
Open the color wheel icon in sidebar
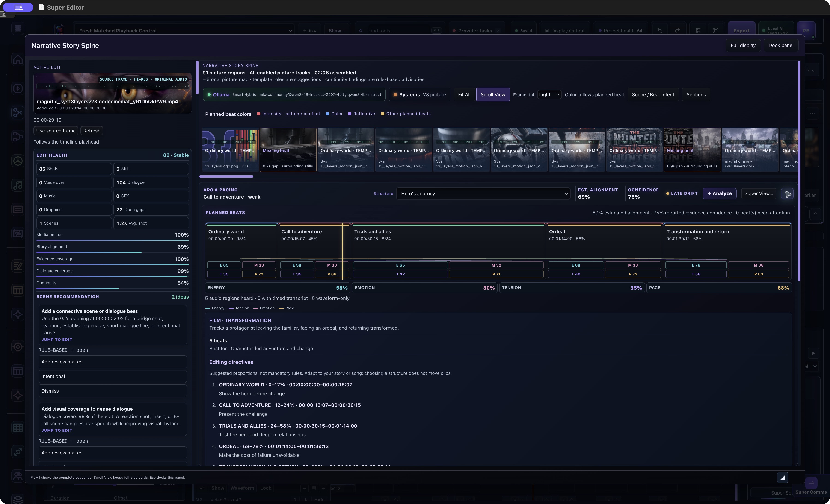(18, 161)
